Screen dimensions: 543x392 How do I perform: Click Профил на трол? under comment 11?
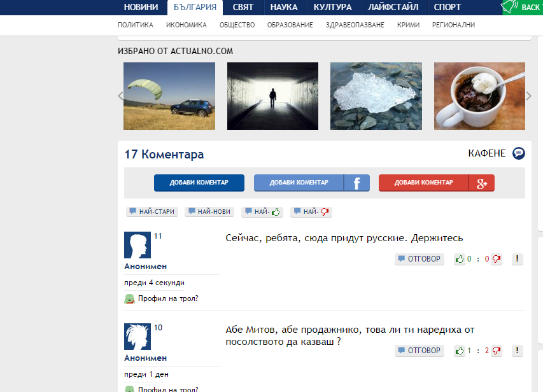(x=168, y=298)
